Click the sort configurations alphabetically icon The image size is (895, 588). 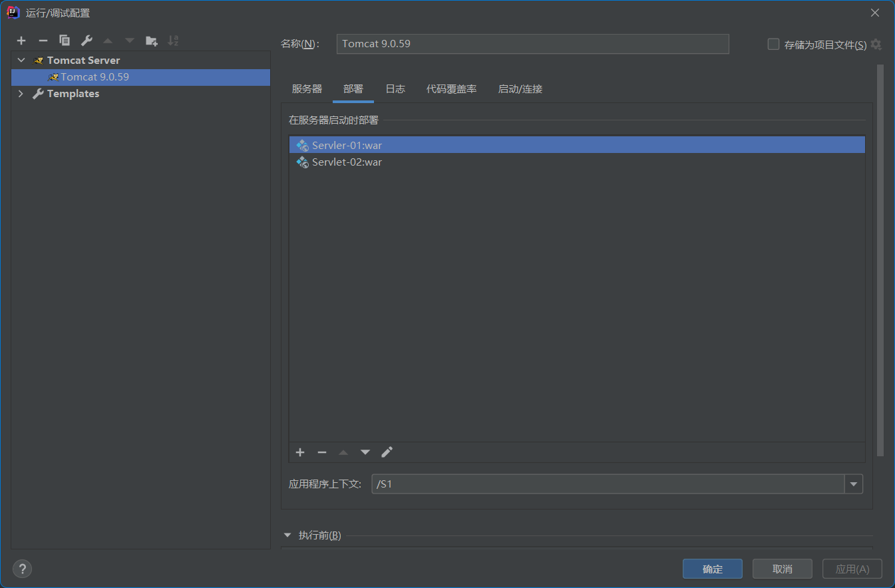coord(173,41)
